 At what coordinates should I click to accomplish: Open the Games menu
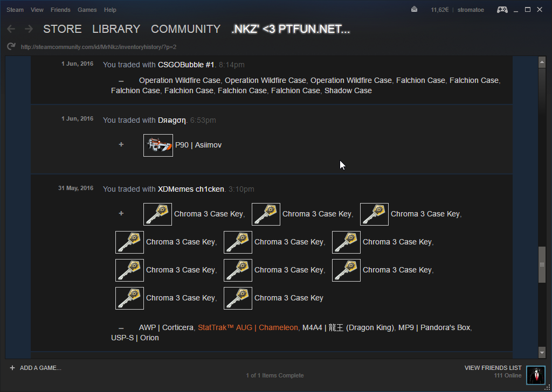87,10
